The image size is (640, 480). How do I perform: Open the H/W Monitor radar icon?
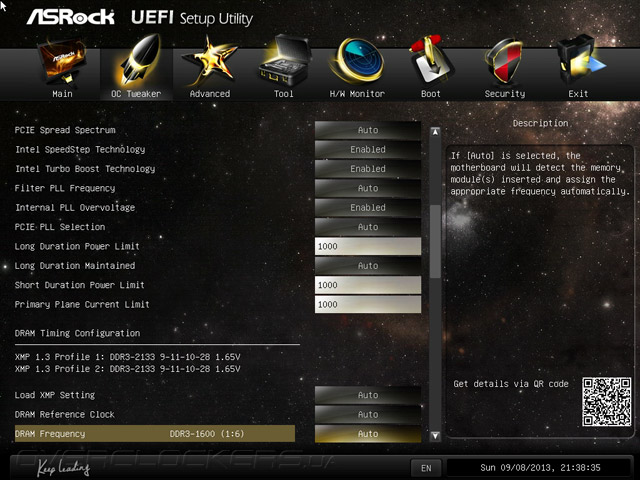click(x=358, y=61)
